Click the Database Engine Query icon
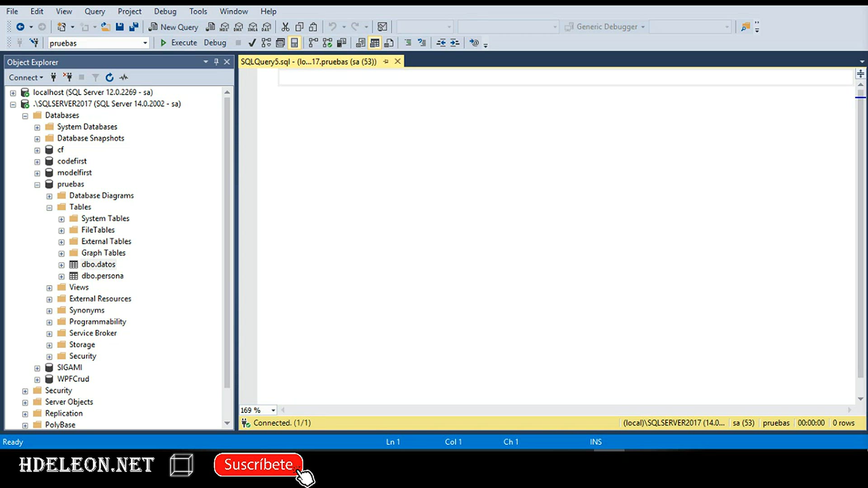Viewport: 868px width, 488px height. pyautogui.click(x=210, y=27)
